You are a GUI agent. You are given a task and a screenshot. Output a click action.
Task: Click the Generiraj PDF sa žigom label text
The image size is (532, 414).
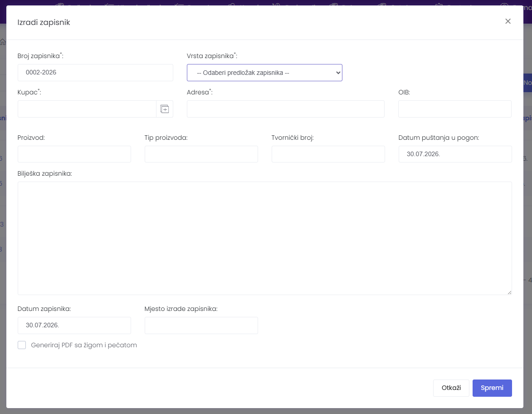[84, 345]
